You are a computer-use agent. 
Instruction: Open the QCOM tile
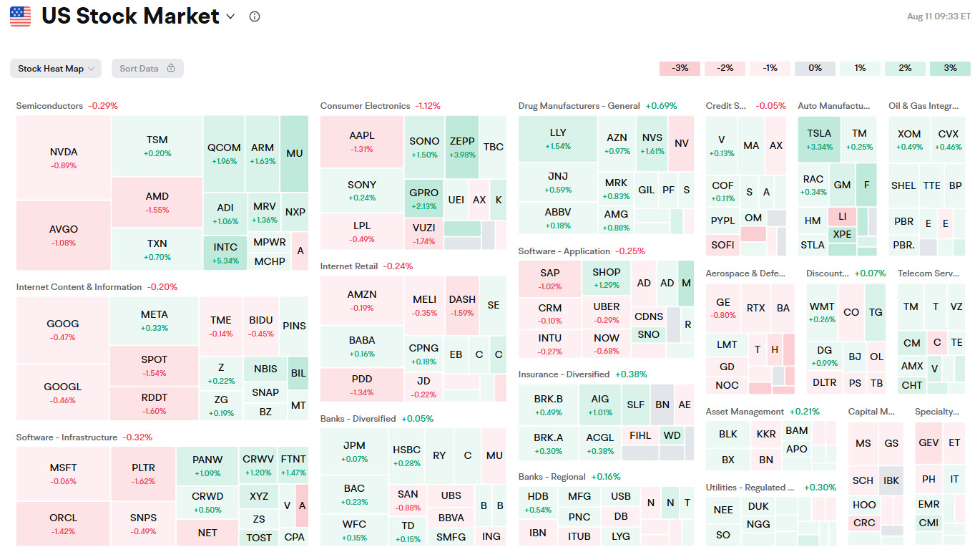pyautogui.click(x=224, y=154)
